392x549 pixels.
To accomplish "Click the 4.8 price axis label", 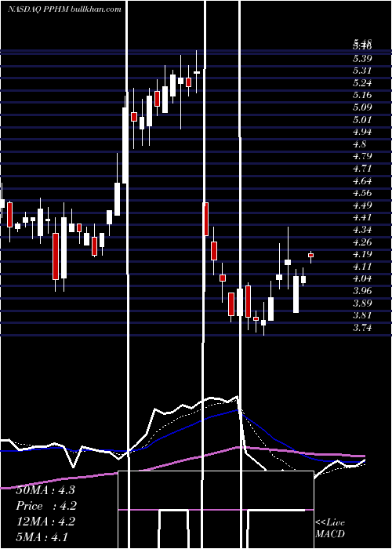I will pos(359,144).
